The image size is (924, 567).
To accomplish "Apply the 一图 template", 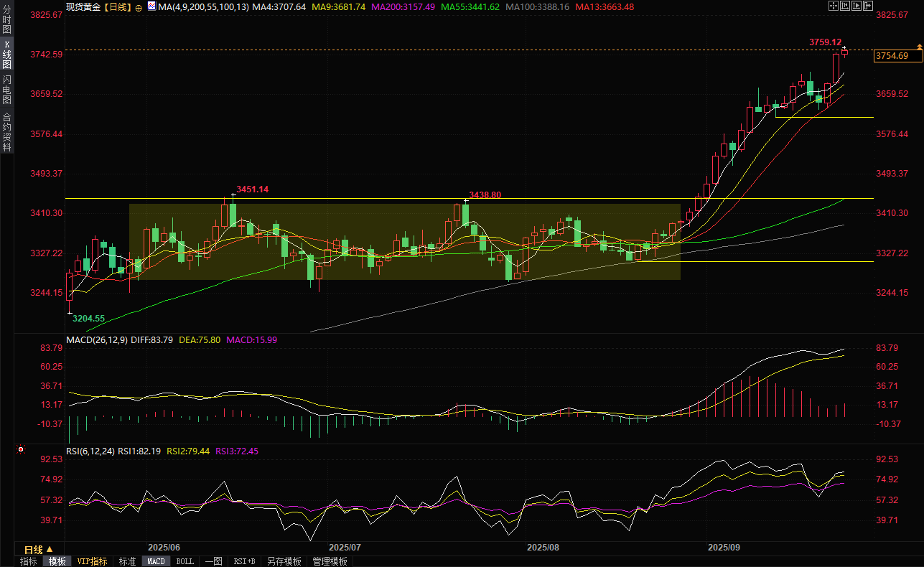I will point(213,561).
